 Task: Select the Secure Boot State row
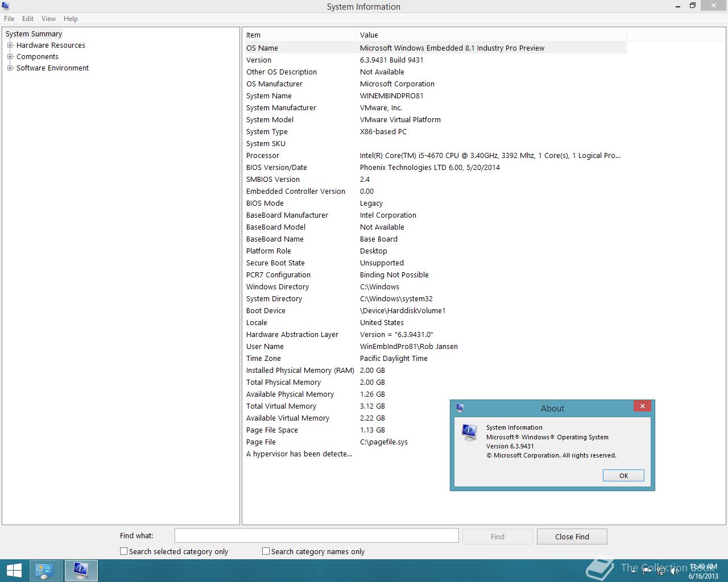point(436,263)
